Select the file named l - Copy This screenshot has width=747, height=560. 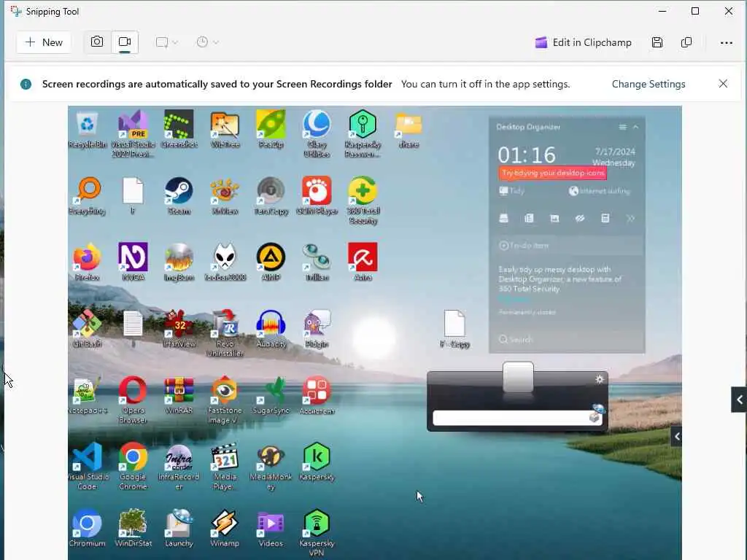coord(454,329)
